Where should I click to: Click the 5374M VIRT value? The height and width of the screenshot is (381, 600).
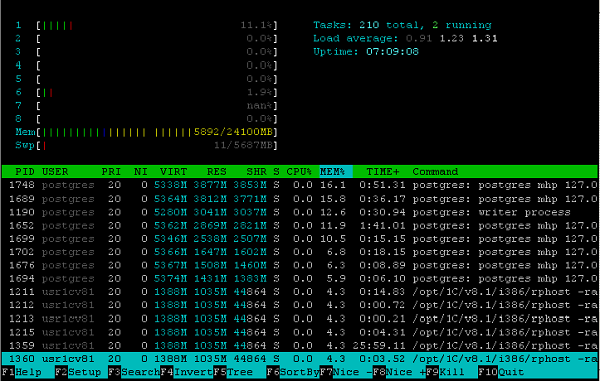[x=170, y=279]
